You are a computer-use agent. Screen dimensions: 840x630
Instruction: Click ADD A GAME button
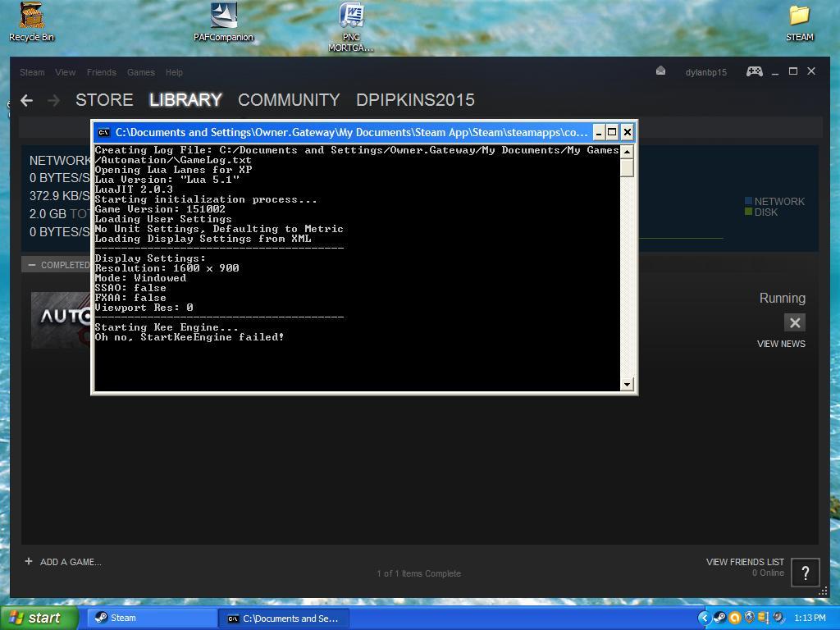63,562
